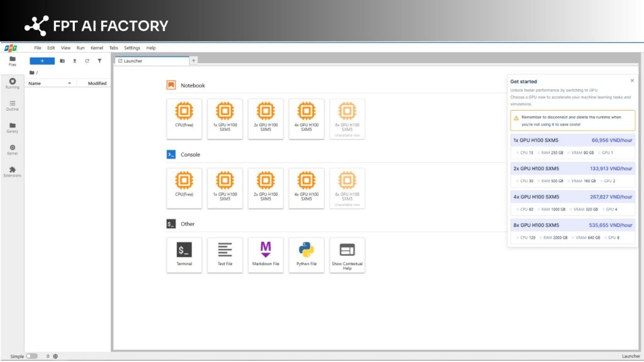Screen dimensions: 644x362
Task: Open the Kernel menu
Action: click(96, 47)
